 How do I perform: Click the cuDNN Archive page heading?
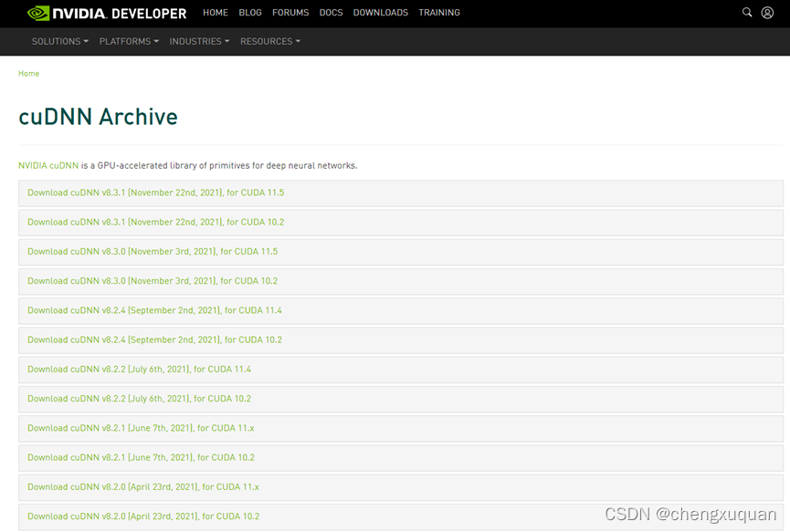pos(99,117)
